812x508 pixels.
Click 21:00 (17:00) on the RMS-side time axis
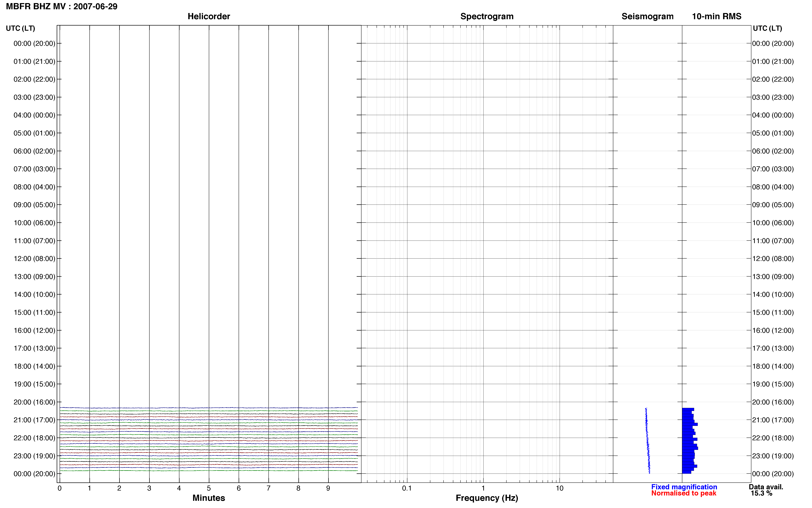(773, 420)
